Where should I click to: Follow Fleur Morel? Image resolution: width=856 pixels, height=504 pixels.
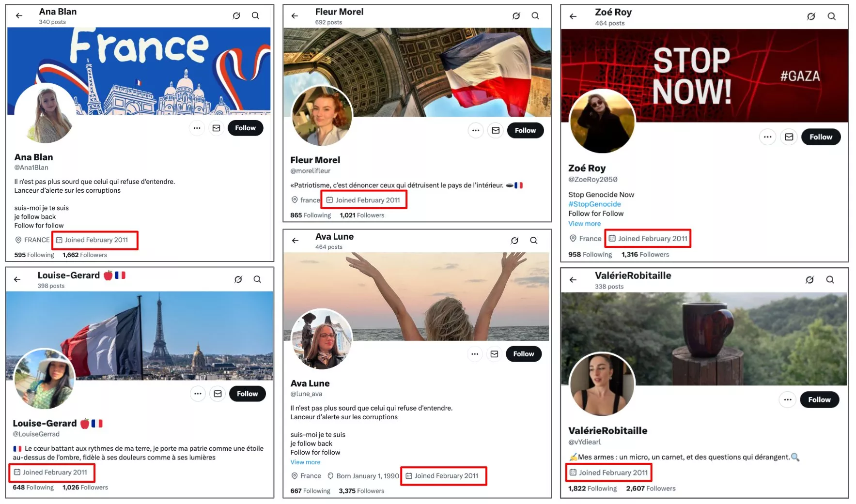(525, 131)
